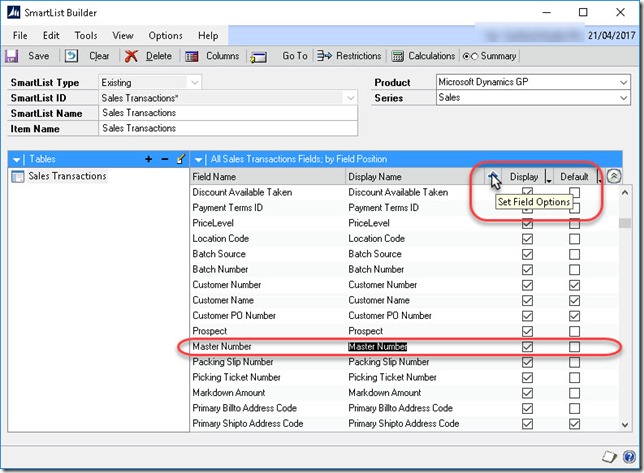
Task: Open the Display column dropdown arrow
Action: [x=548, y=177]
